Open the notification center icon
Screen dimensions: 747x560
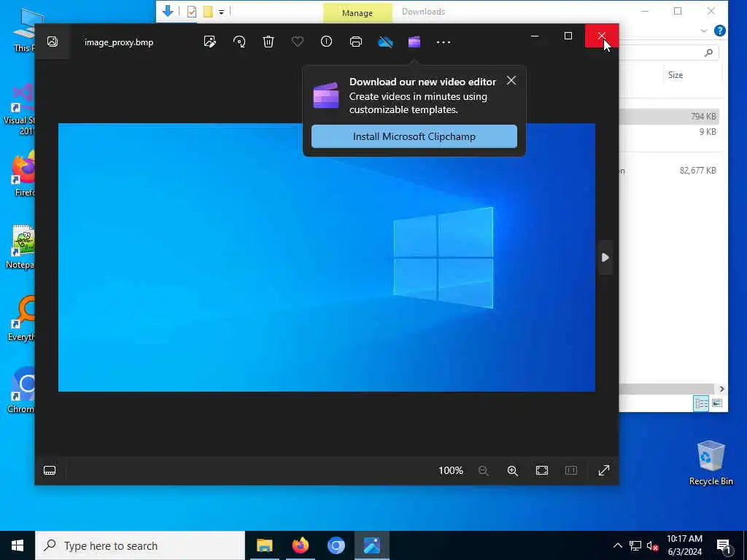pos(724,546)
